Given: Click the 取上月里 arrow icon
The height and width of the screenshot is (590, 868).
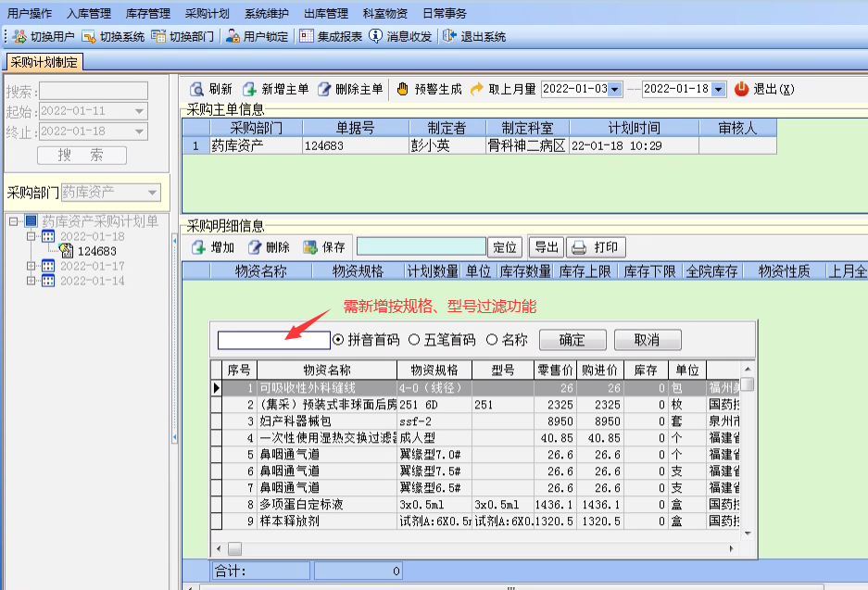Looking at the screenshot, I should tap(476, 89).
